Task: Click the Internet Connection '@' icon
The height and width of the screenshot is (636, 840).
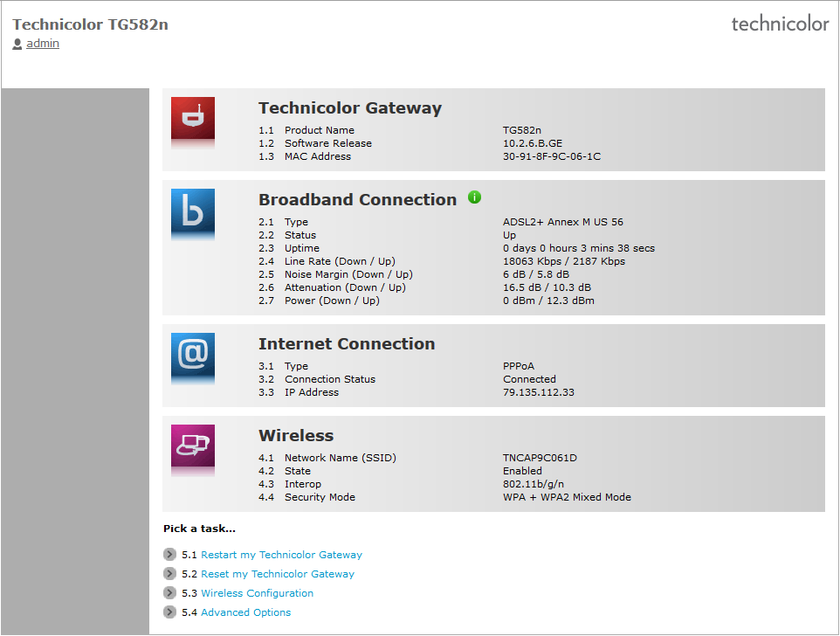Action: tap(192, 356)
